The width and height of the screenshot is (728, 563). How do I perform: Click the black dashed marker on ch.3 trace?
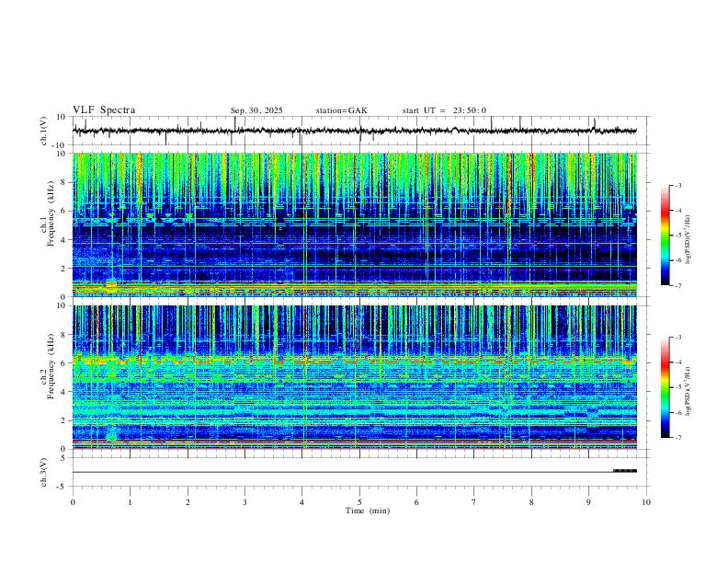point(625,471)
